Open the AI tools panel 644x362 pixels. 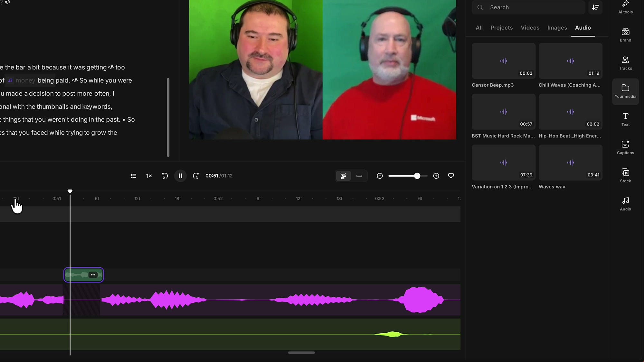click(x=625, y=7)
